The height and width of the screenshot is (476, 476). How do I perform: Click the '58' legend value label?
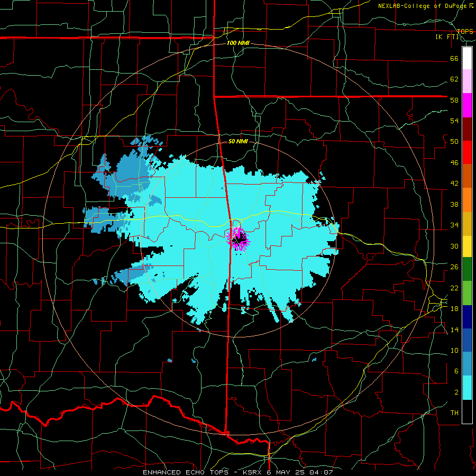pyautogui.click(x=454, y=100)
